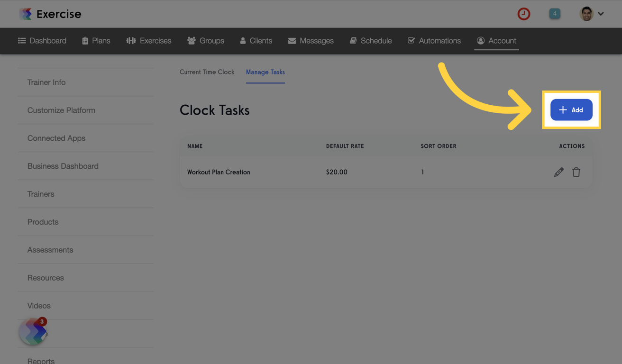
Task: Click the DEFAULT RATE column header
Action: pos(345,146)
